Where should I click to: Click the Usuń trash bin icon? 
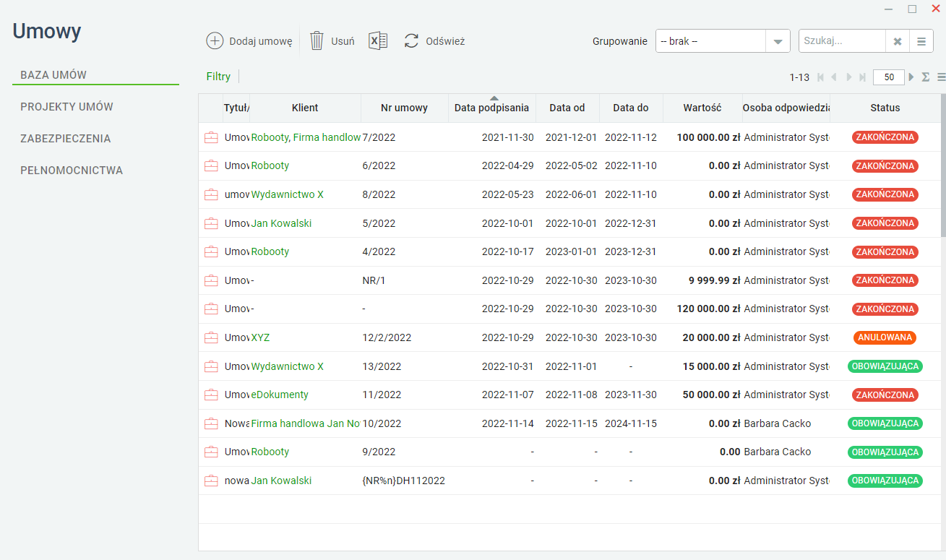point(317,41)
